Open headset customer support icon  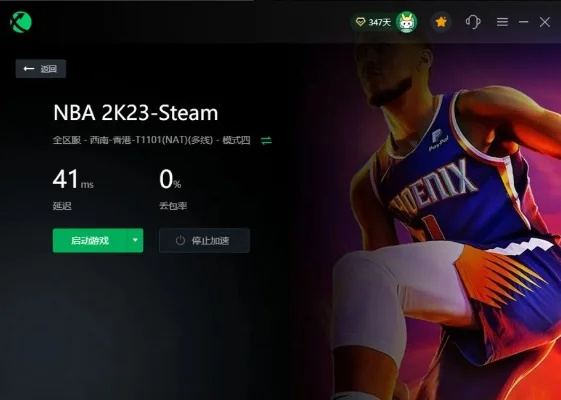473,22
